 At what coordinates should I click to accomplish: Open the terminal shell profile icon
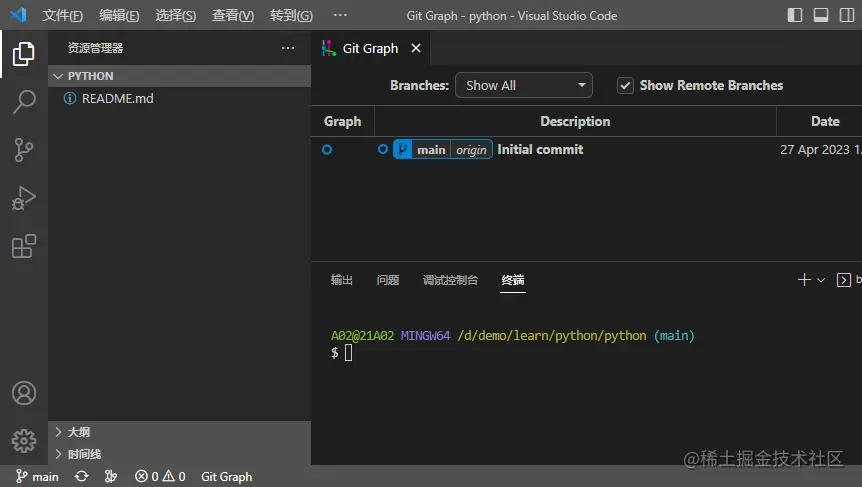(843, 280)
